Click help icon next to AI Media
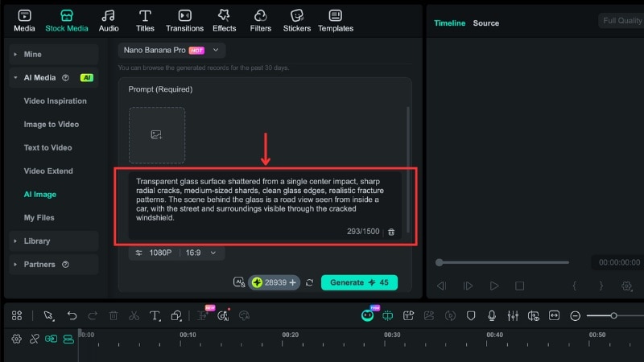The height and width of the screenshot is (362, 644). click(65, 77)
